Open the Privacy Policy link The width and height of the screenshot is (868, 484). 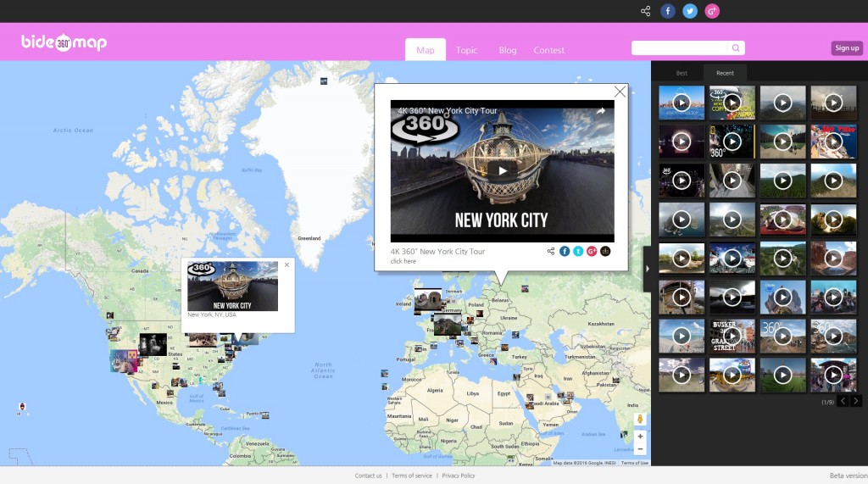[x=459, y=476]
